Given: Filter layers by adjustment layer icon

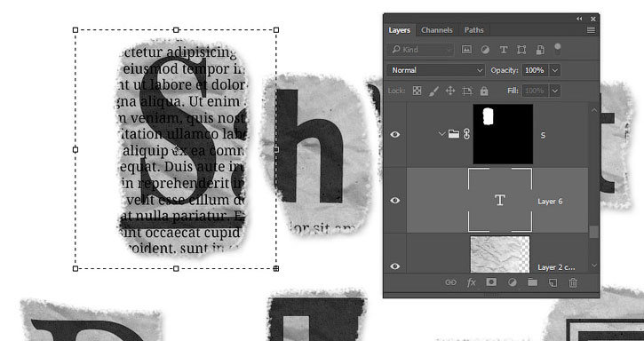Looking at the screenshot, I should coord(485,50).
